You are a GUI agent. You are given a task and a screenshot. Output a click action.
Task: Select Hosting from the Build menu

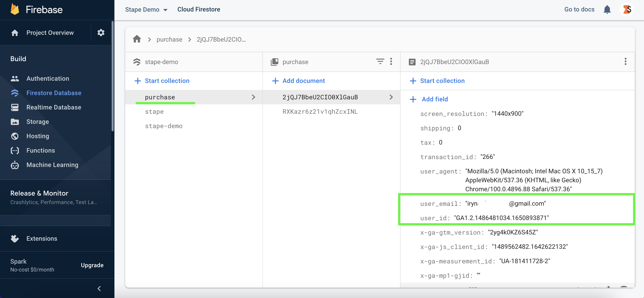(38, 136)
